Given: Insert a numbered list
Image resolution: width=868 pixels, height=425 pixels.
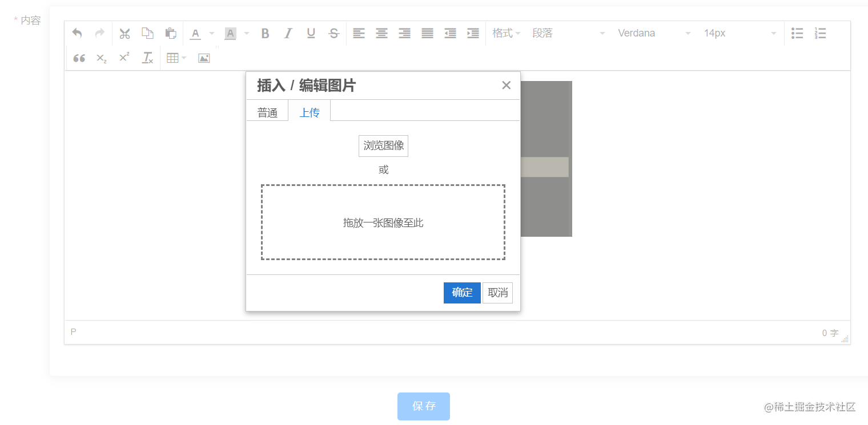Looking at the screenshot, I should [x=821, y=33].
